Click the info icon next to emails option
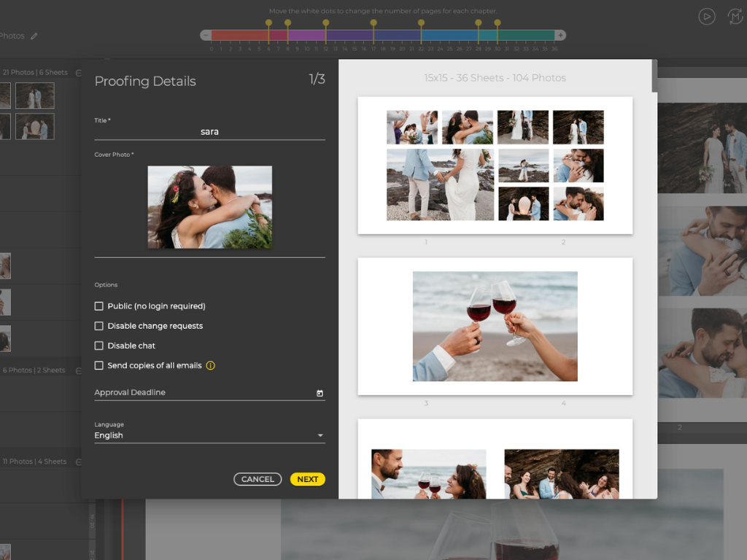Viewport: 747px width, 560px height. pyautogui.click(x=211, y=366)
